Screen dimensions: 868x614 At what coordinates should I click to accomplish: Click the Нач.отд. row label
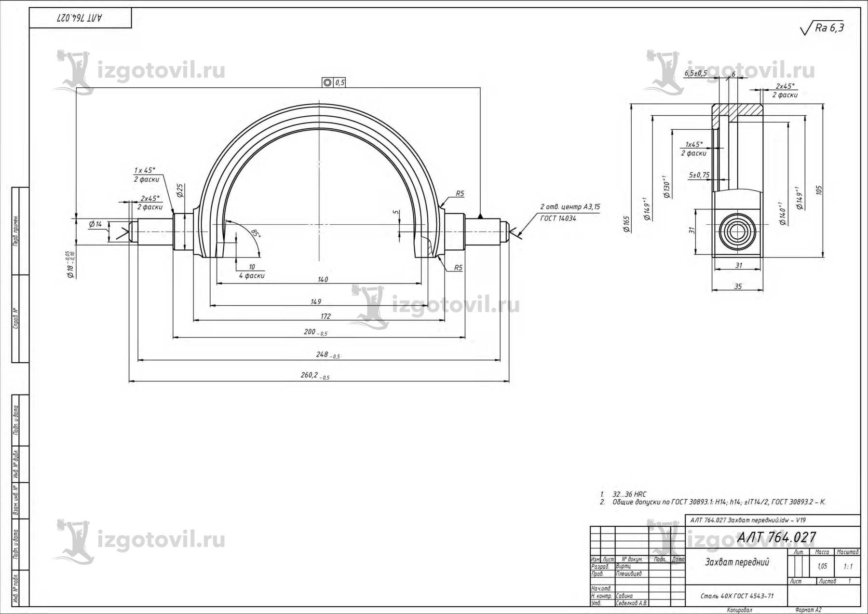point(601,588)
